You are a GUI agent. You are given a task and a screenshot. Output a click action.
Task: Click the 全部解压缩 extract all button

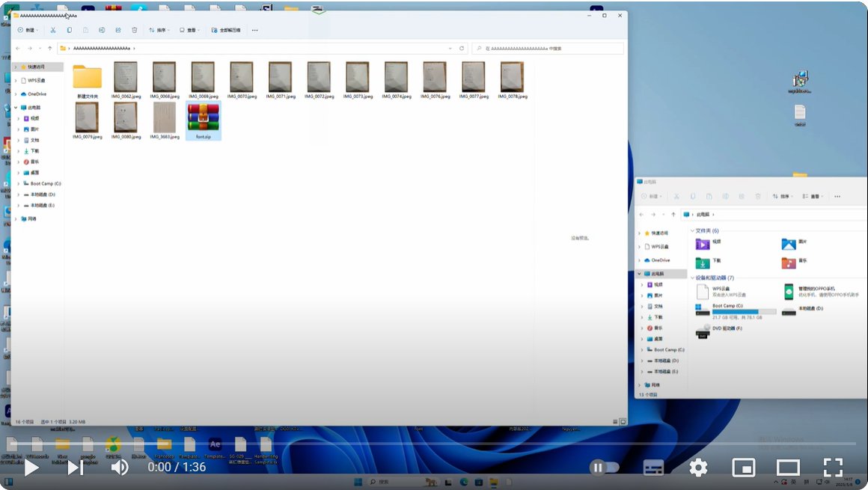coord(226,30)
